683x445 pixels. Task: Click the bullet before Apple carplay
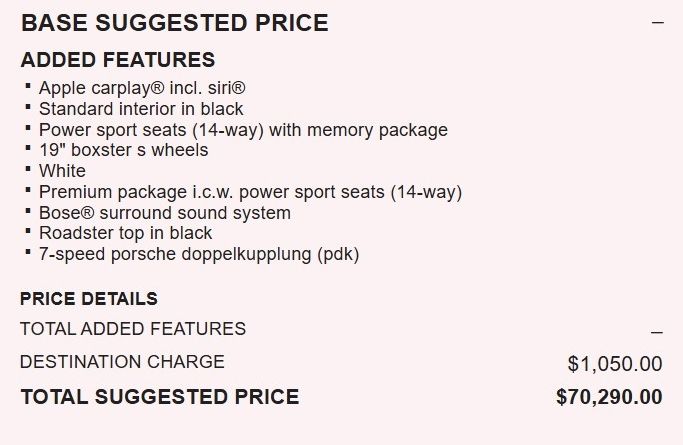(28, 86)
